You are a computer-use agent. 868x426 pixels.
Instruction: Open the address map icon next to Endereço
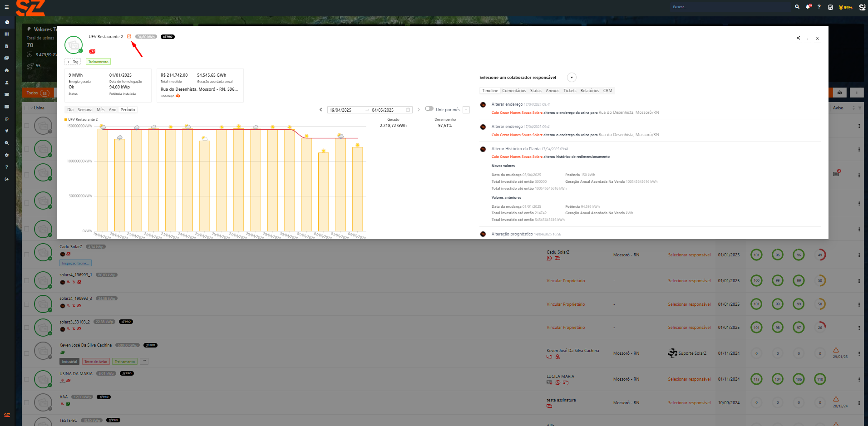pyautogui.click(x=178, y=96)
